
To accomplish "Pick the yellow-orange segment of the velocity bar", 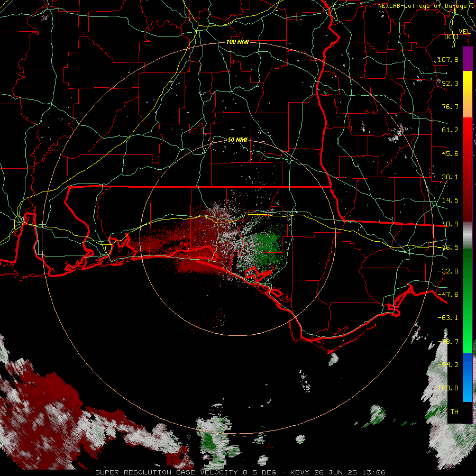I will pos(467,94).
